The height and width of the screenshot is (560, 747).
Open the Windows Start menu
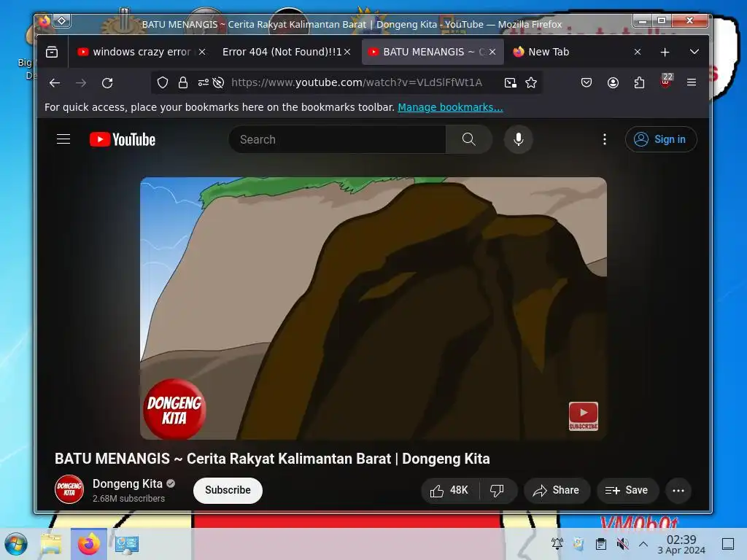coord(16,544)
